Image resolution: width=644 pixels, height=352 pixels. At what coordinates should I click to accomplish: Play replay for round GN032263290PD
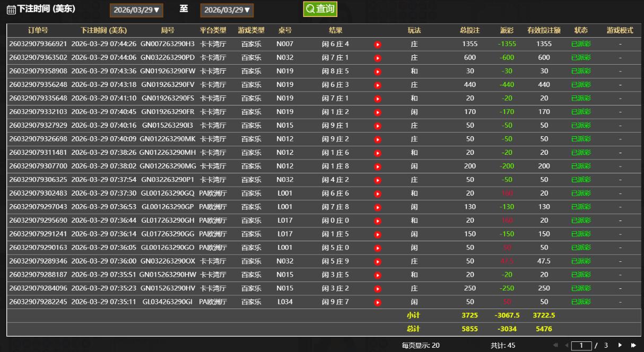pos(378,58)
